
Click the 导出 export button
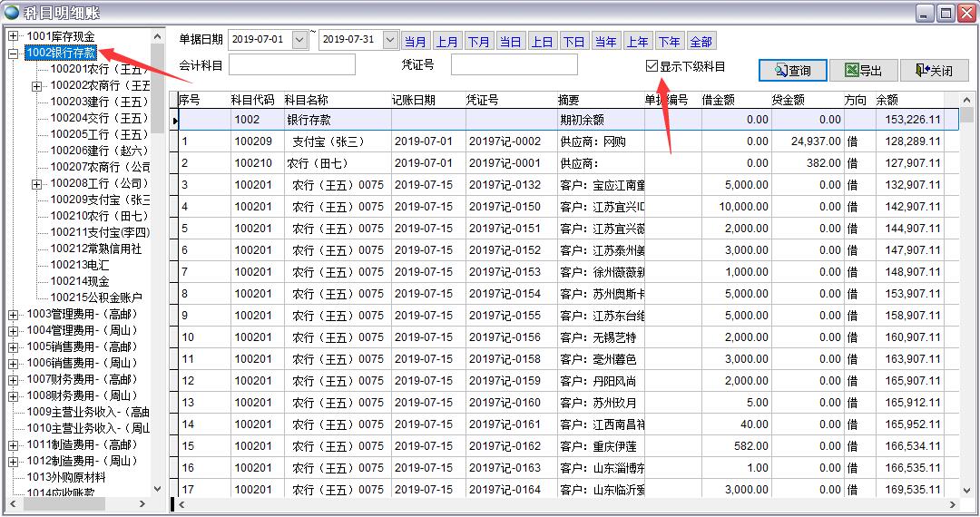[868, 71]
